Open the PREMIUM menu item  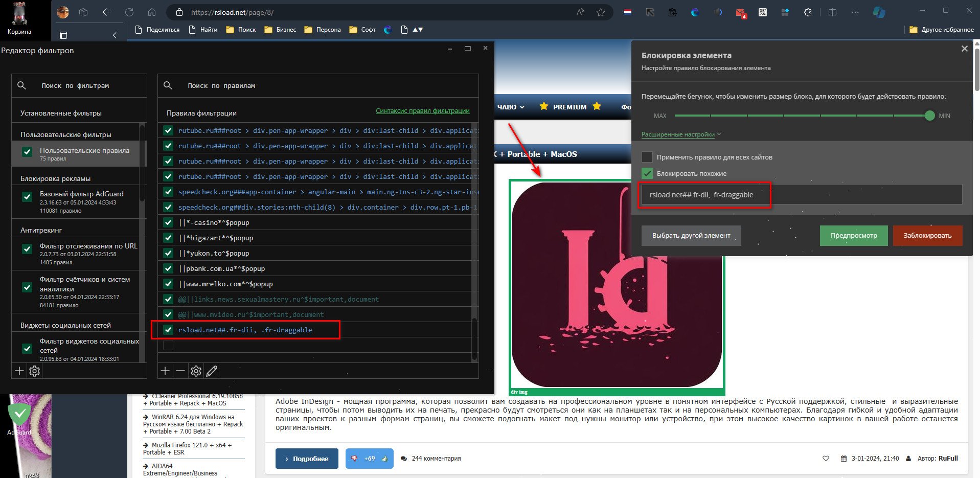tap(569, 107)
